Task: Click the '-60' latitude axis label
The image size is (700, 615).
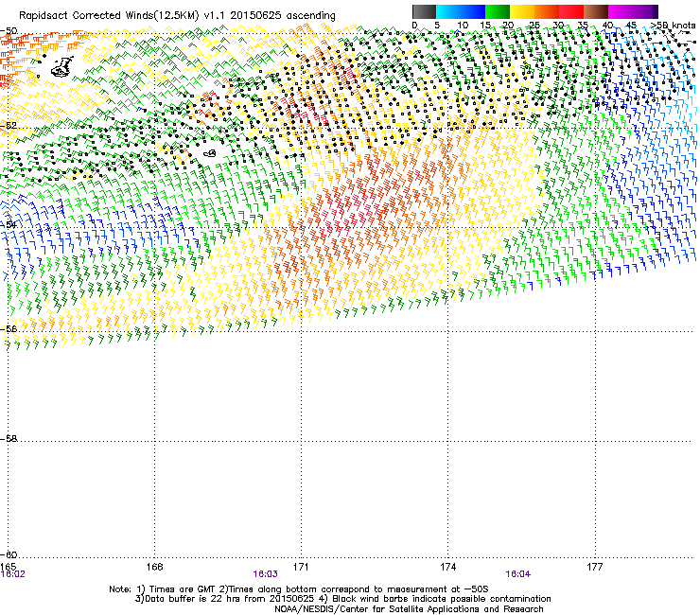Action: click(9, 554)
